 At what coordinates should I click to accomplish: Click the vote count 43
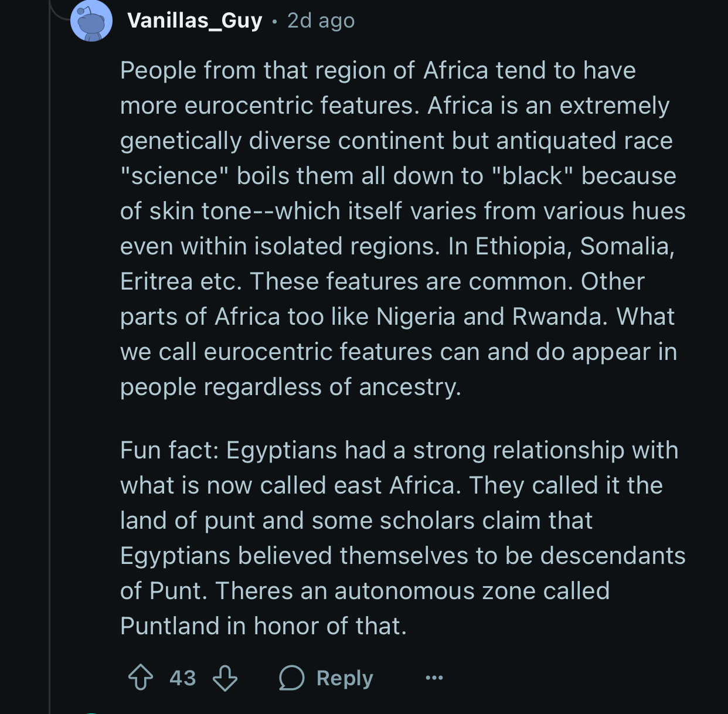point(182,678)
